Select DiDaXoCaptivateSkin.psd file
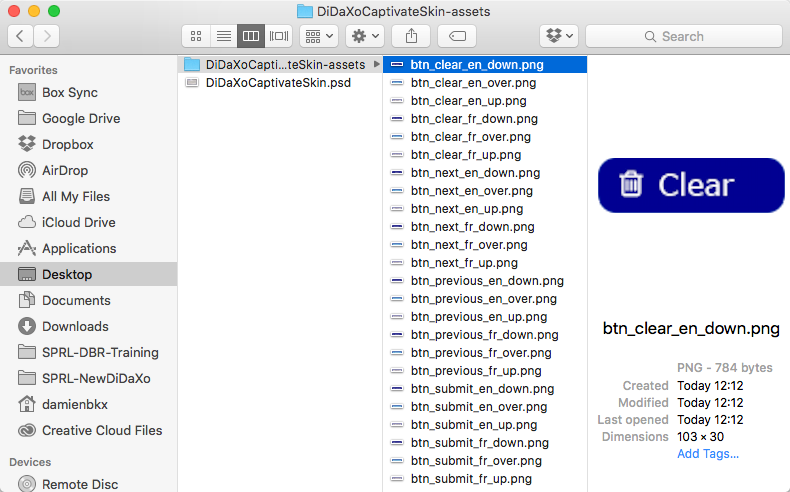The image size is (790, 492). click(x=277, y=83)
